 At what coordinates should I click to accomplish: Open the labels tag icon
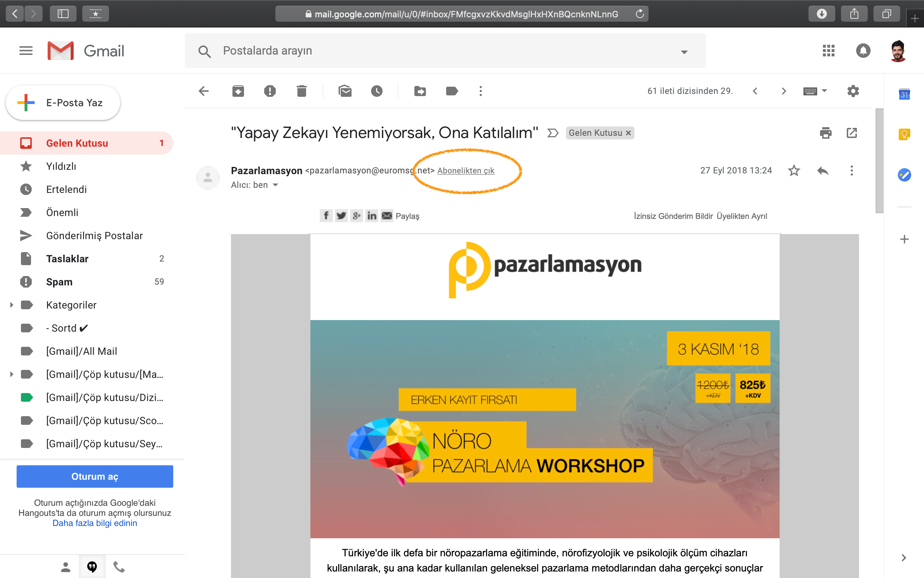452,91
